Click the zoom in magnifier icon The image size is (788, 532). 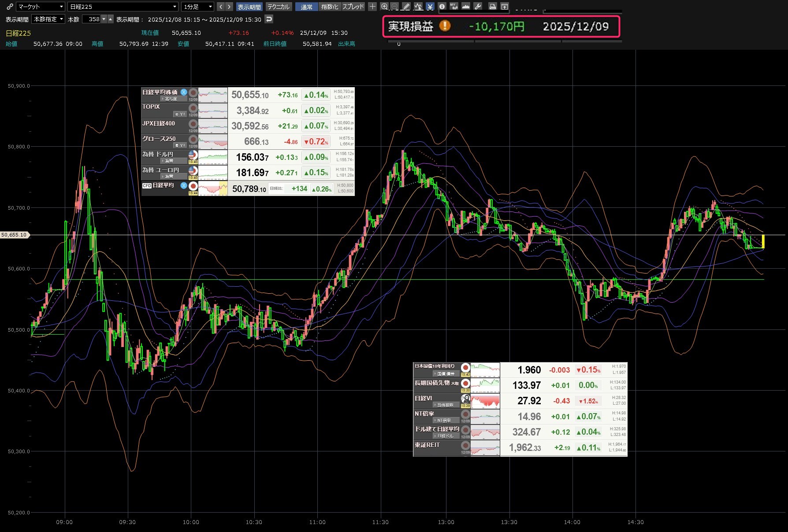[x=384, y=7]
